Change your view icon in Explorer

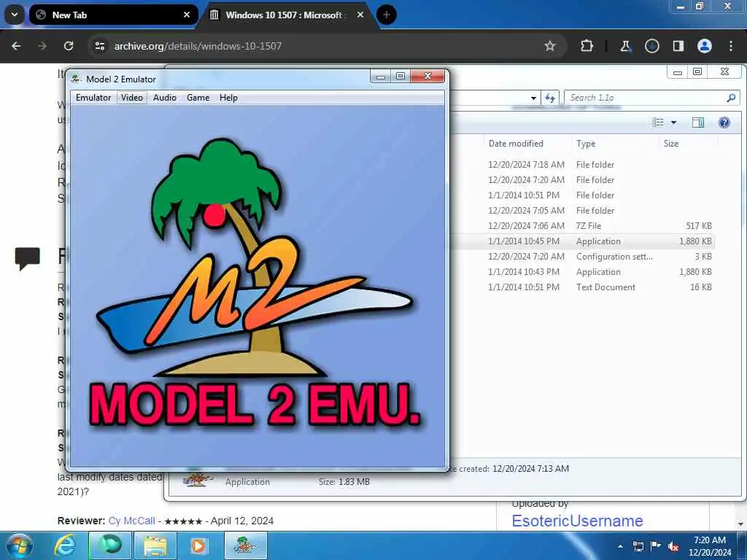(658, 122)
